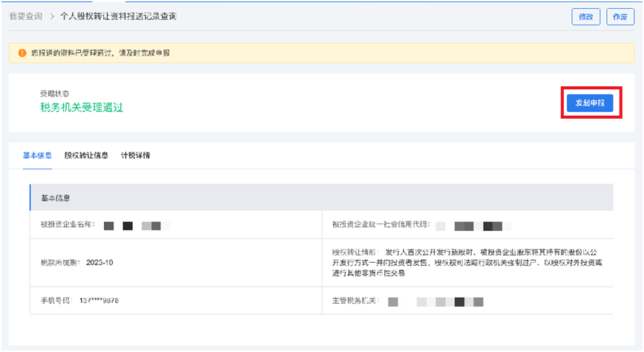Open the 股权转让信息 tab

(86, 155)
